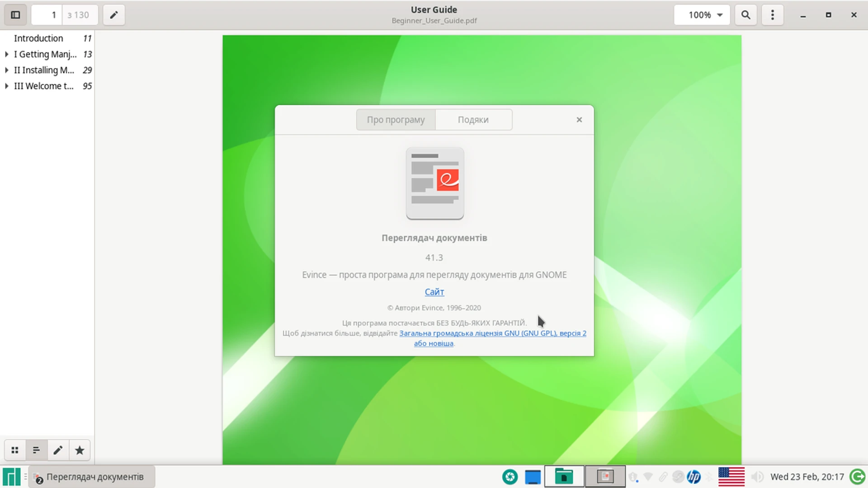
Task: Close the About dialog with the X
Action: [579, 120]
